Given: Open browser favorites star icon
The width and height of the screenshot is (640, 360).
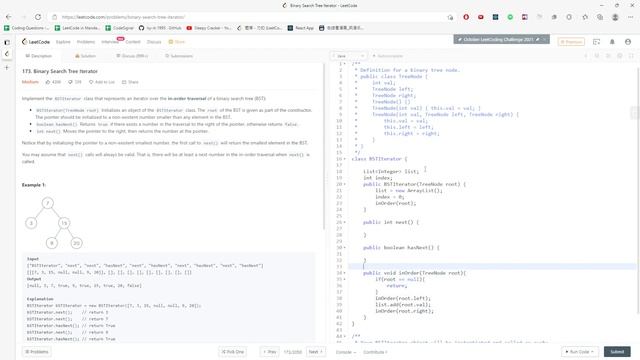Looking at the screenshot, I should pos(585,17).
